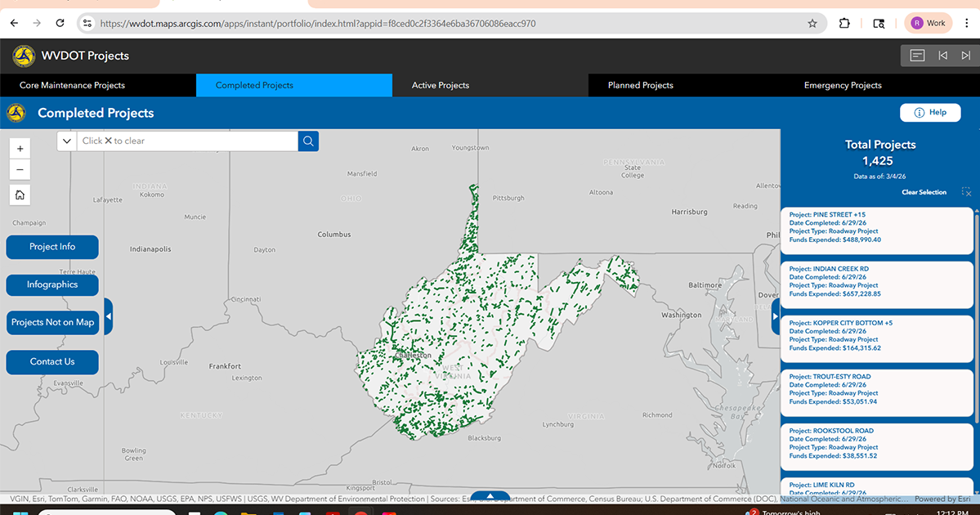
Task: Click the WVDOT Projects header logo
Action: tap(24, 56)
